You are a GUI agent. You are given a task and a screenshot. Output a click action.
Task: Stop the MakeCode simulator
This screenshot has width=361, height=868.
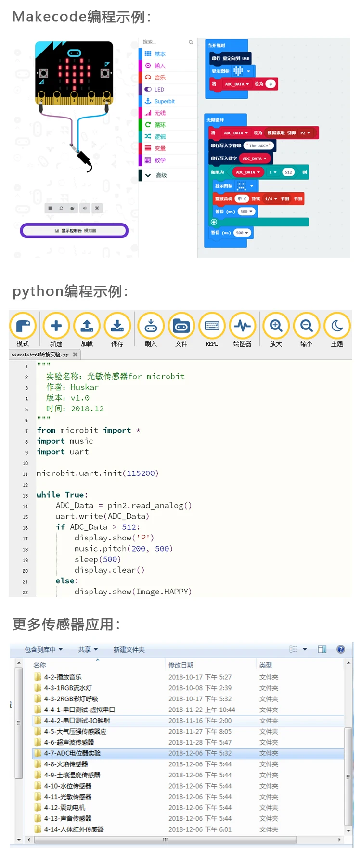[x=50, y=208]
